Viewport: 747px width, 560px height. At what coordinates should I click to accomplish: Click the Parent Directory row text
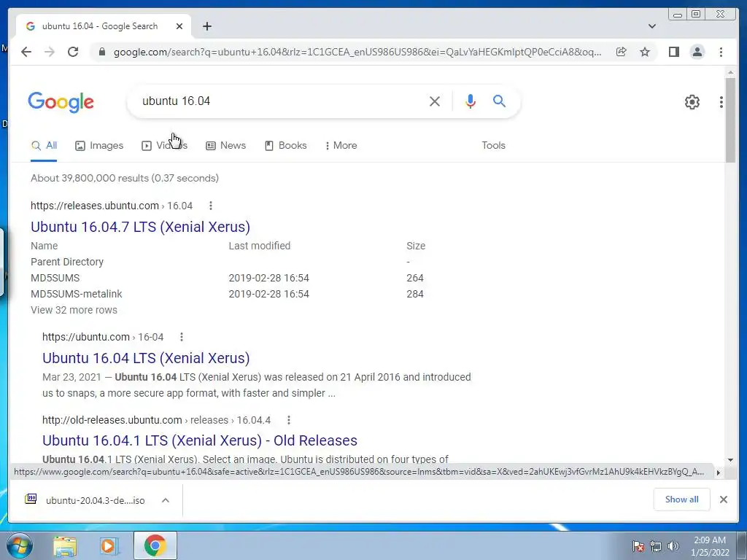click(x=66, y=262)
